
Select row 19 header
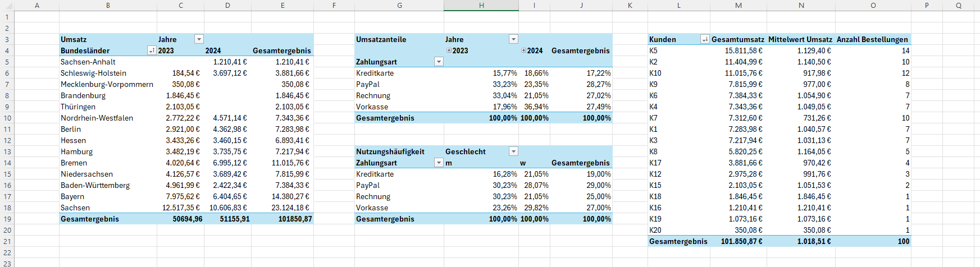(7, 219)
